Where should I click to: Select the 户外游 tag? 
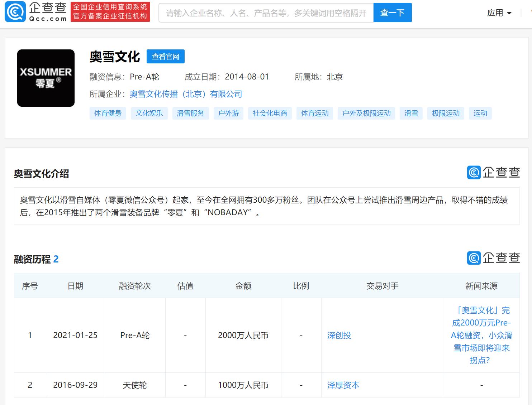click(x=228, y=114)
